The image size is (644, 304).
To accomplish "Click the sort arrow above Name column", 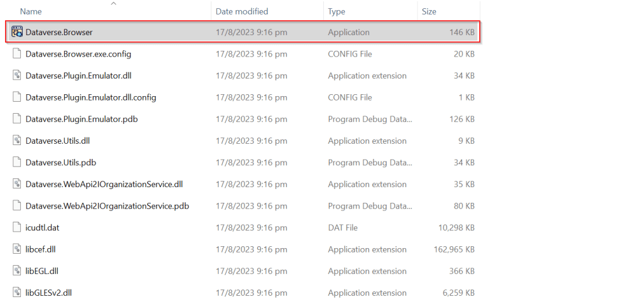I will (113, 4).
